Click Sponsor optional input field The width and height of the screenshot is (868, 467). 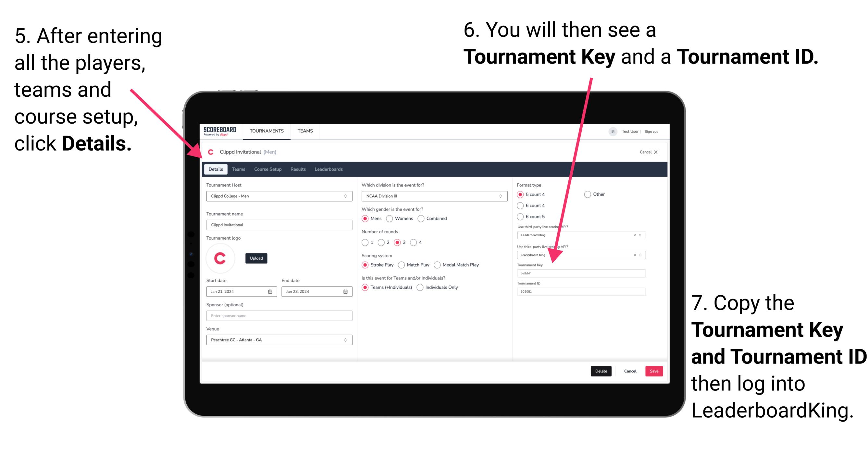pyautogui.click(x=278, y=316)
